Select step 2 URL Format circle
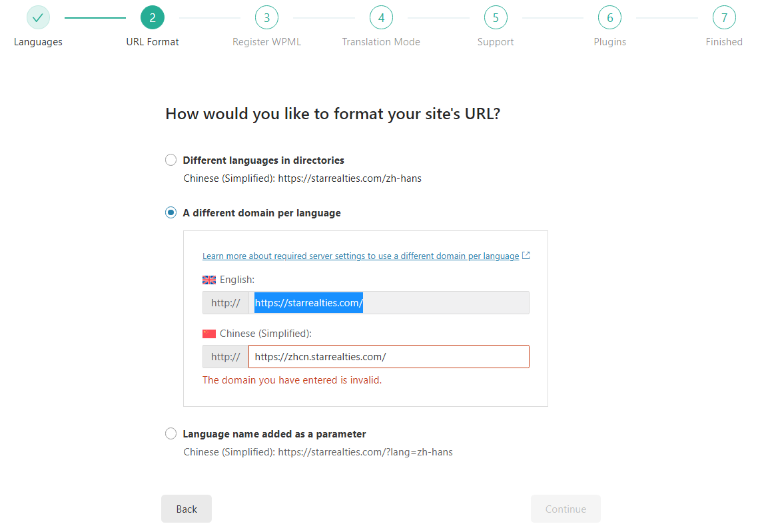772x532 pixels. tap(152, 18)
